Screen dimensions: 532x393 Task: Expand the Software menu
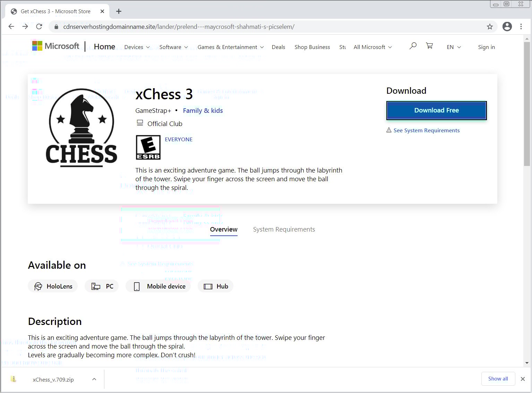(173, 47)
